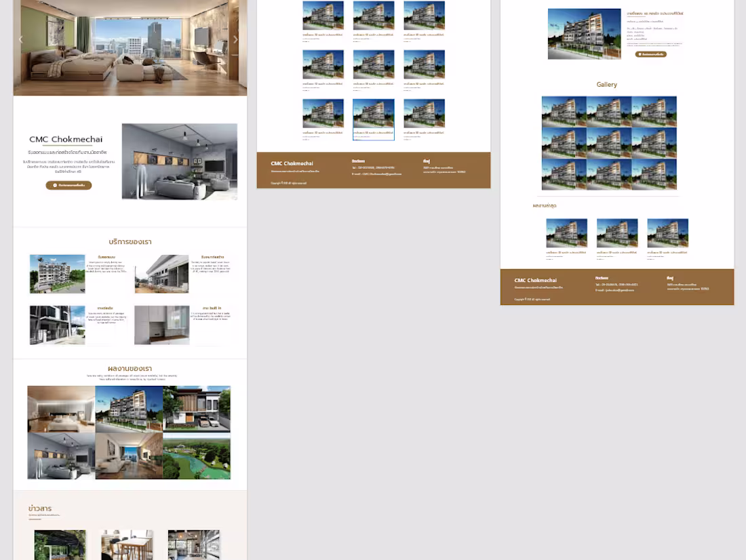Click the next-slide arrow on the hero carousel
Screen dimensions: 746x560
(x=235, y=39)
